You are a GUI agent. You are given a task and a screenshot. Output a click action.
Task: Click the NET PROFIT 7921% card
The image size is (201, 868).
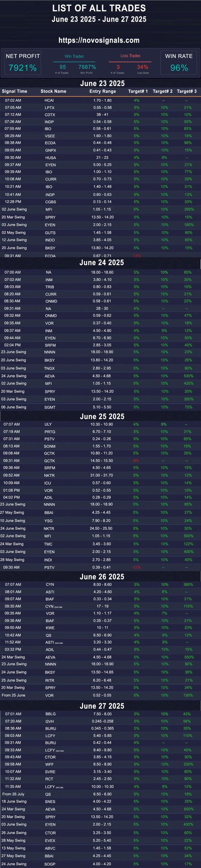point(23,62)
